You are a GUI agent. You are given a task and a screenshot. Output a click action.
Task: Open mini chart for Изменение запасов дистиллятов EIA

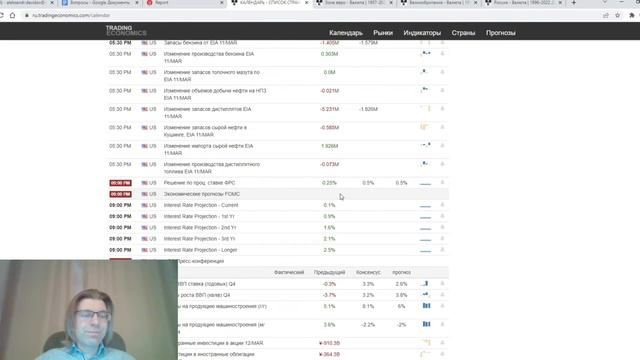point(425,109)
